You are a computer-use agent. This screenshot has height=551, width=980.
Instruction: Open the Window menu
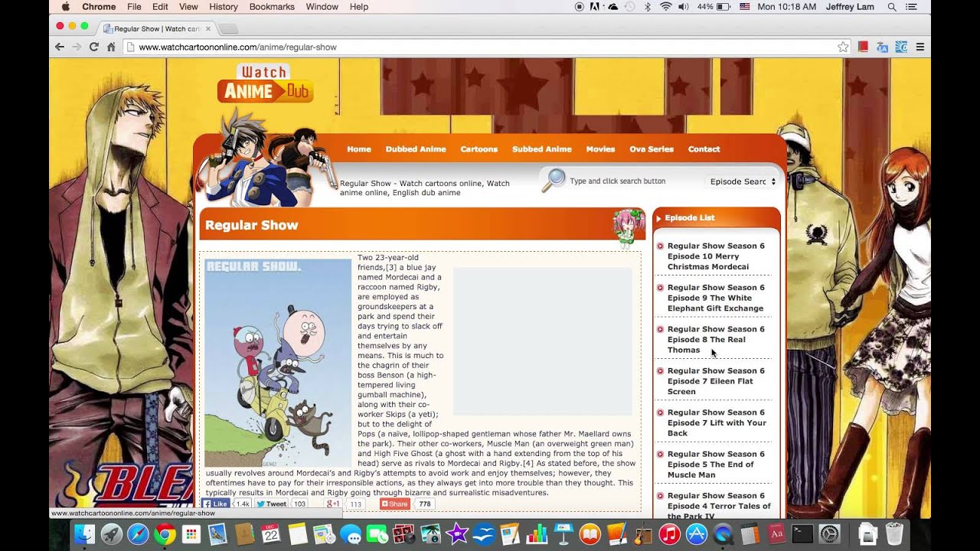[x=322, y=7]
